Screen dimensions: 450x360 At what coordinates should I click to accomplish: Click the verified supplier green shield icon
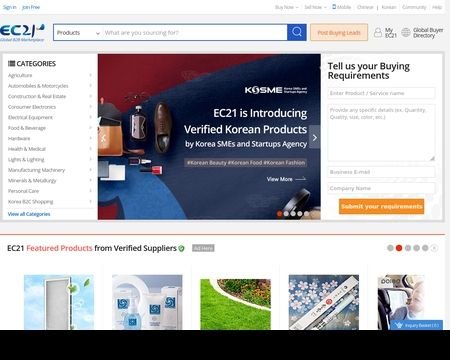click(x=181, y=248)
